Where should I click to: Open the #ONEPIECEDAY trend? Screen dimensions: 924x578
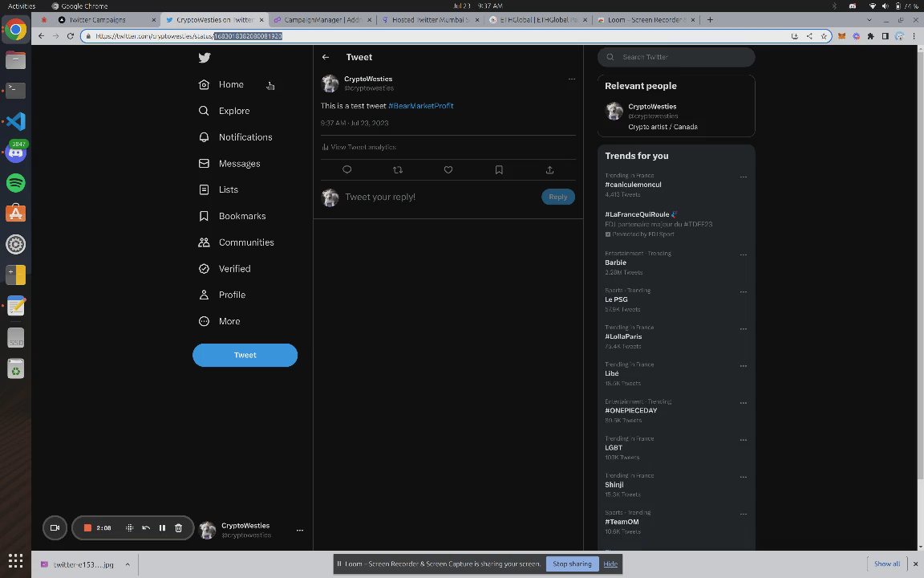pos(630,410)
